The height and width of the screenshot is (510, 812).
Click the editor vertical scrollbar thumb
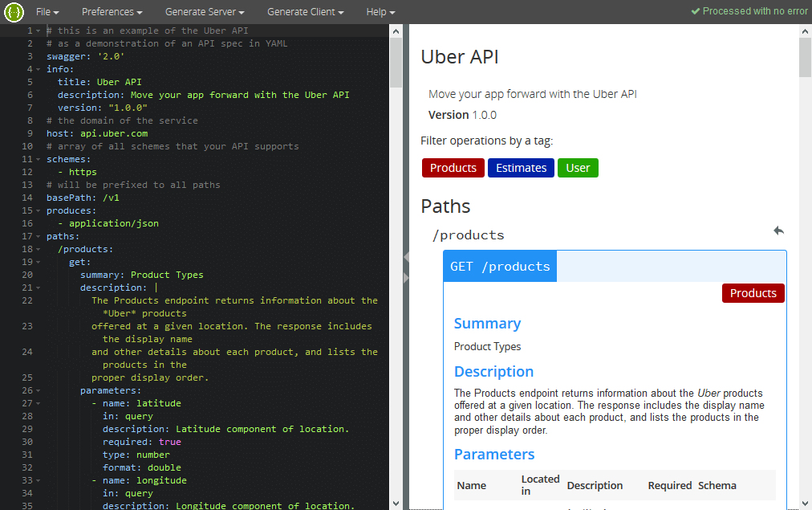396,62
